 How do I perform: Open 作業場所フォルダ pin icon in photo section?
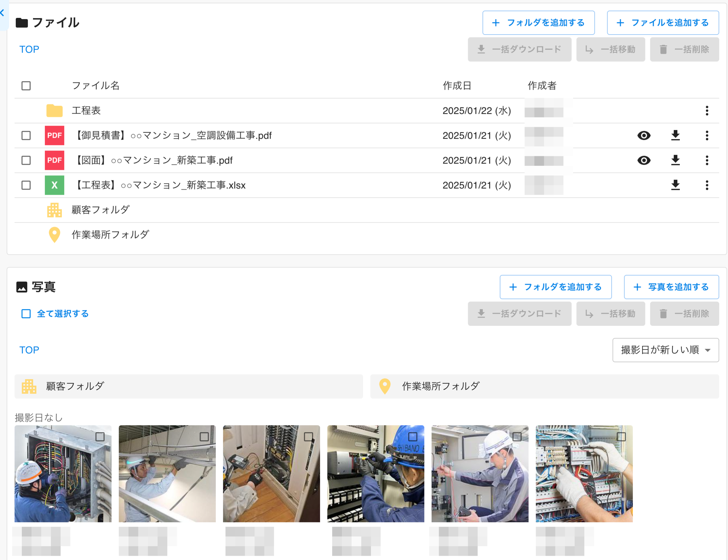385,386
